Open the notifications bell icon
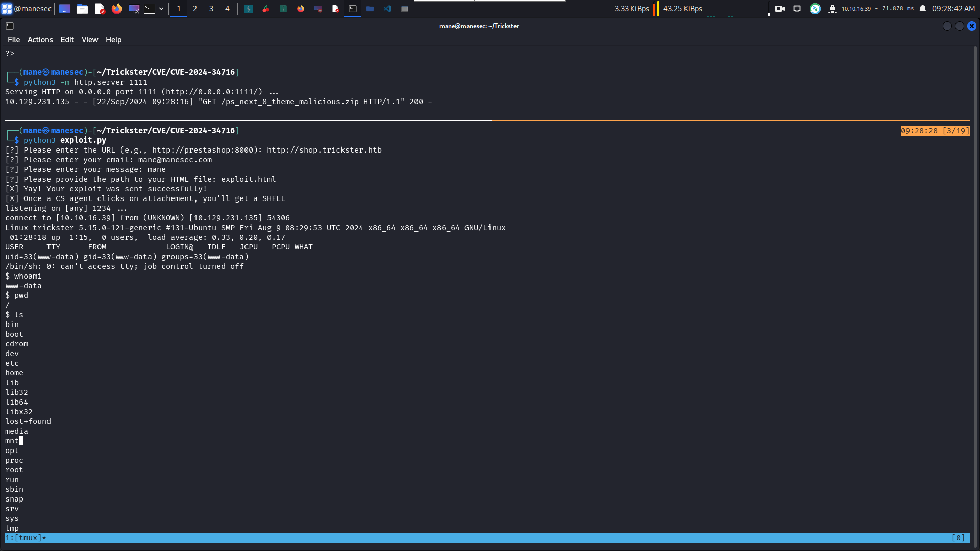Viewport: 980px width, 551px height. pyautogui.click(x=923, y=9)
